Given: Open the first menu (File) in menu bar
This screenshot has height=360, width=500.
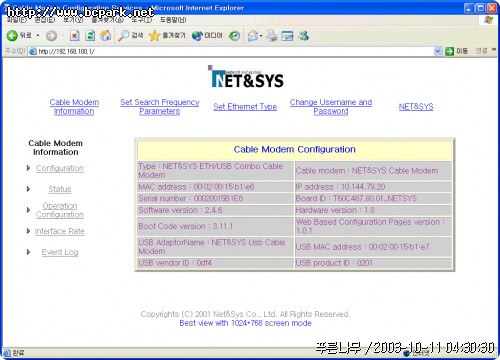Looking at the screenshot, I should (x=17, y=20).
